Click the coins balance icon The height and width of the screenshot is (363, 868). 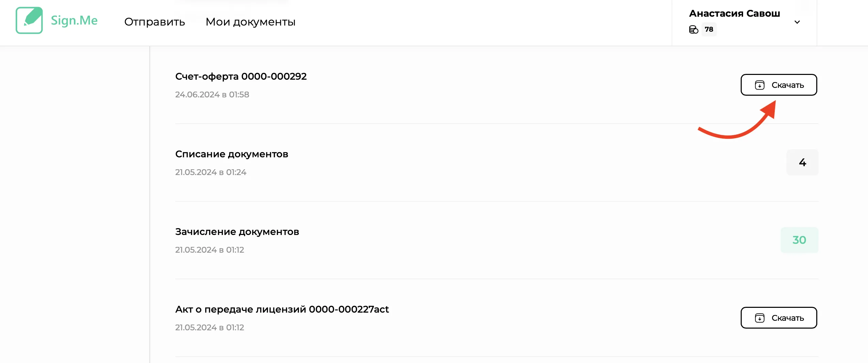click(x=693, y=30)
